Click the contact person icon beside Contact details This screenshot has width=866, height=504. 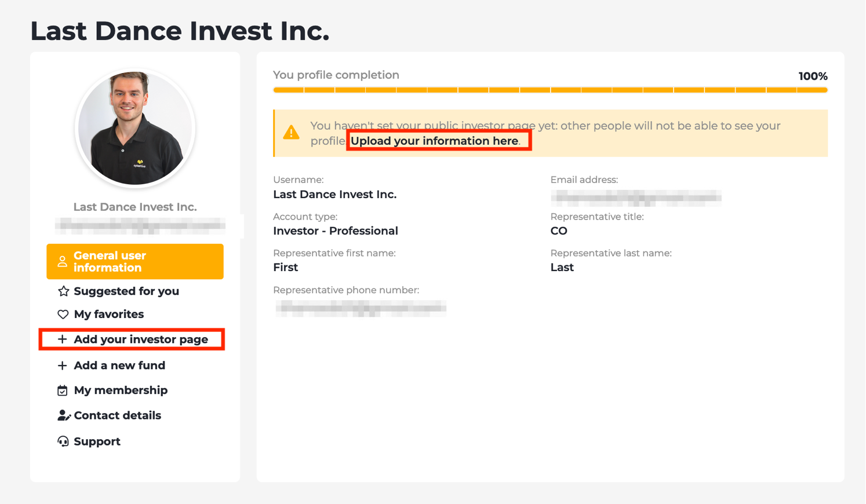(x=63, y=415)
